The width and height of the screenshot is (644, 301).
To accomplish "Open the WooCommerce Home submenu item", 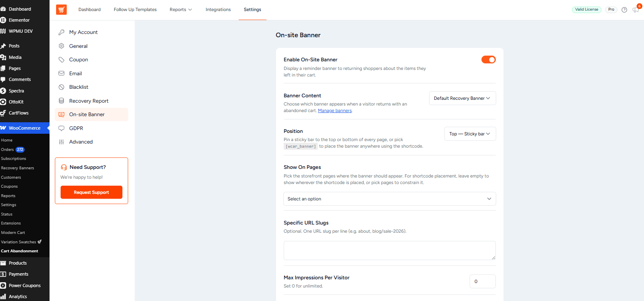I will [x=7, y=140].
